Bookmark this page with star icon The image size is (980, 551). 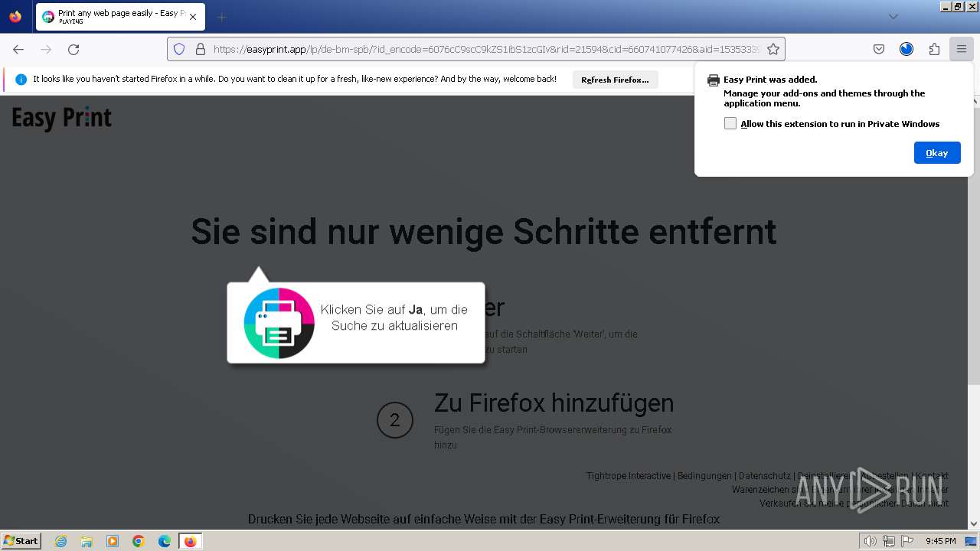point(773,49)
